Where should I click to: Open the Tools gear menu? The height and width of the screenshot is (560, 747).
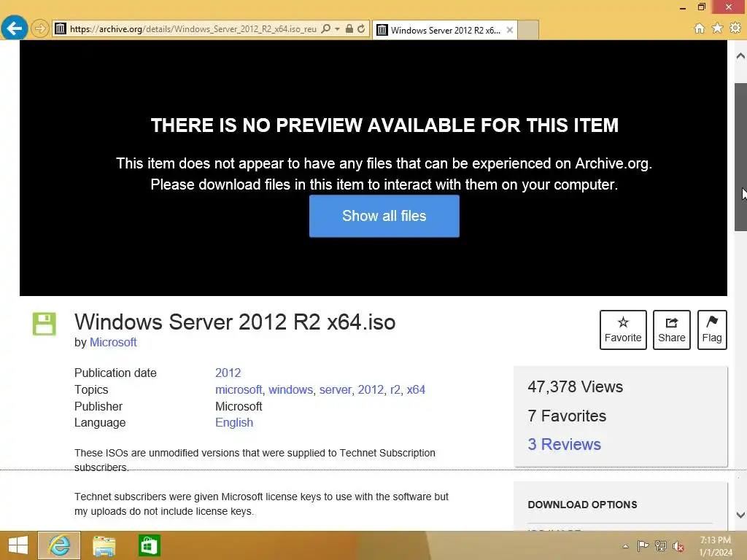tap(735, 28)
